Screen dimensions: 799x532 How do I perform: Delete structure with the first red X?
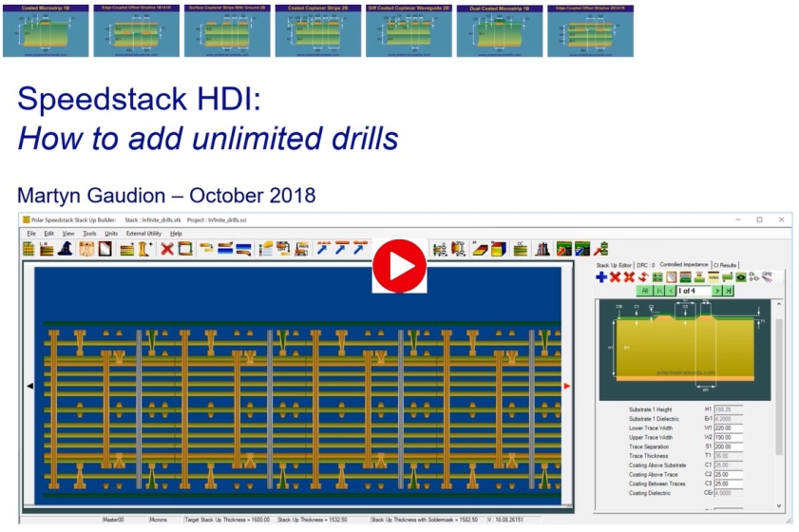coord(615,277)
